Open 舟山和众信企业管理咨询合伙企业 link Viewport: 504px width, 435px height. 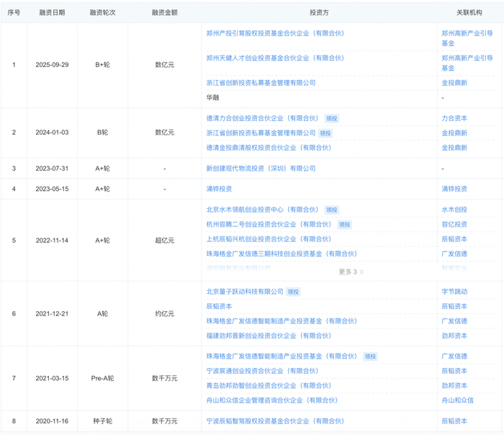coord(272,400)
